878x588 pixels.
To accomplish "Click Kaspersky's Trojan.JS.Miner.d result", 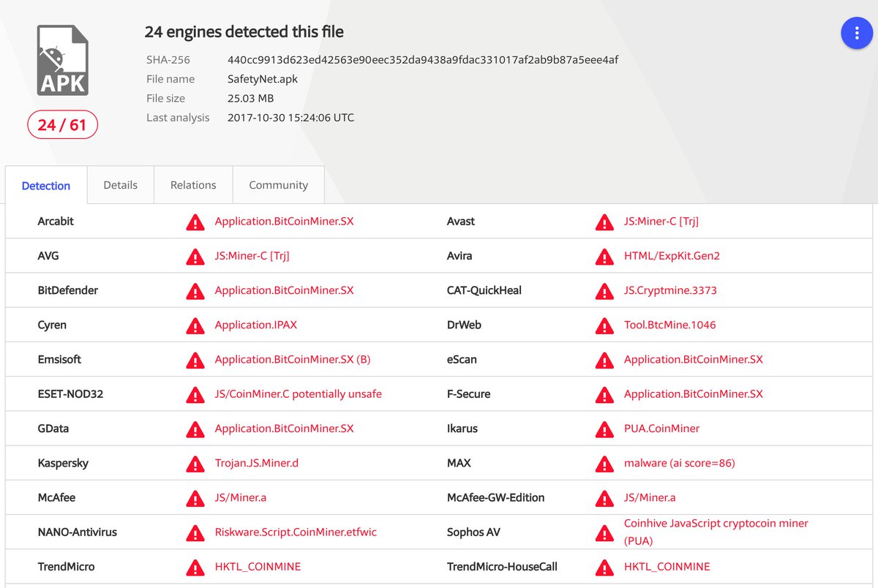I will 257,463.
